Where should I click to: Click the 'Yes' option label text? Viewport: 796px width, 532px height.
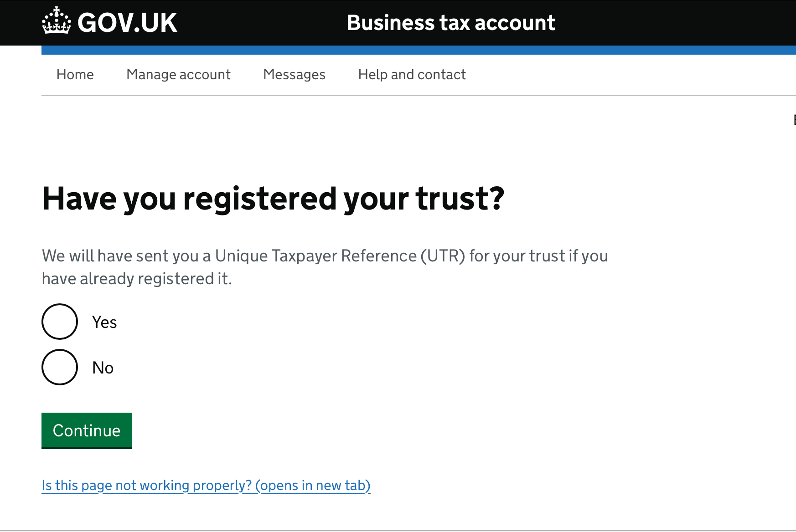(x=104, y=322)
